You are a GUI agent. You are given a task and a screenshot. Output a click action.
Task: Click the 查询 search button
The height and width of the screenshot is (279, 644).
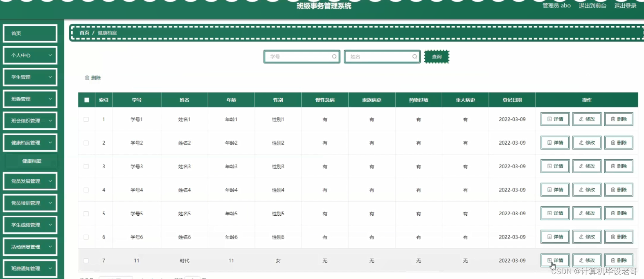click(437, 57)
